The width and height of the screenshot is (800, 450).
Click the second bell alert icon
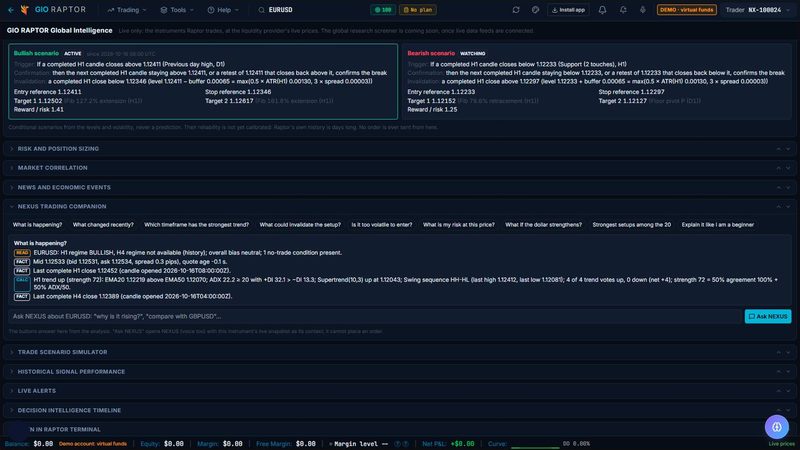pos(623,10)
